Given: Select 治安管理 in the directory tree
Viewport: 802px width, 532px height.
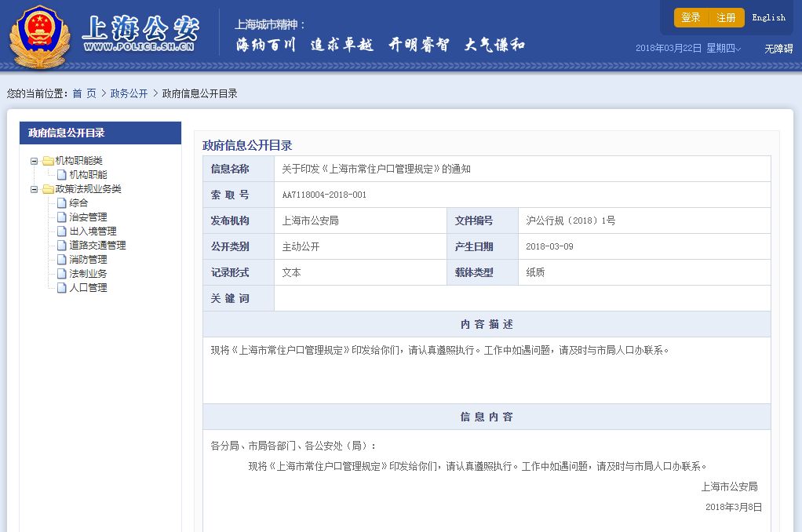Looking at the screenshot, I should click(88, 217).
